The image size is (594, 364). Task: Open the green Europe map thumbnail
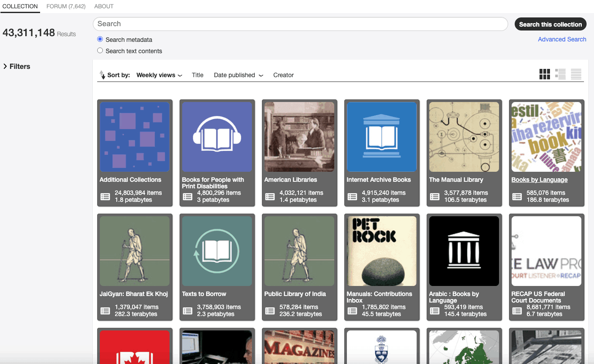pyautogui.click(x=464, y=347)
